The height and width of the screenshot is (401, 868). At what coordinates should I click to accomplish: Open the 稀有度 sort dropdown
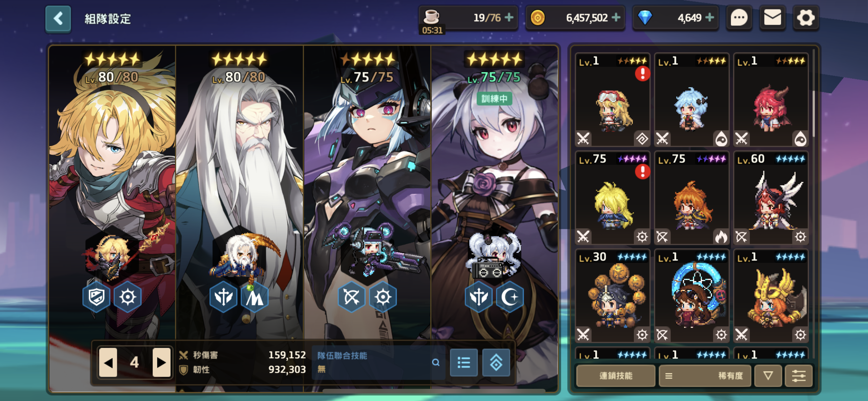(x=705, y=376)
